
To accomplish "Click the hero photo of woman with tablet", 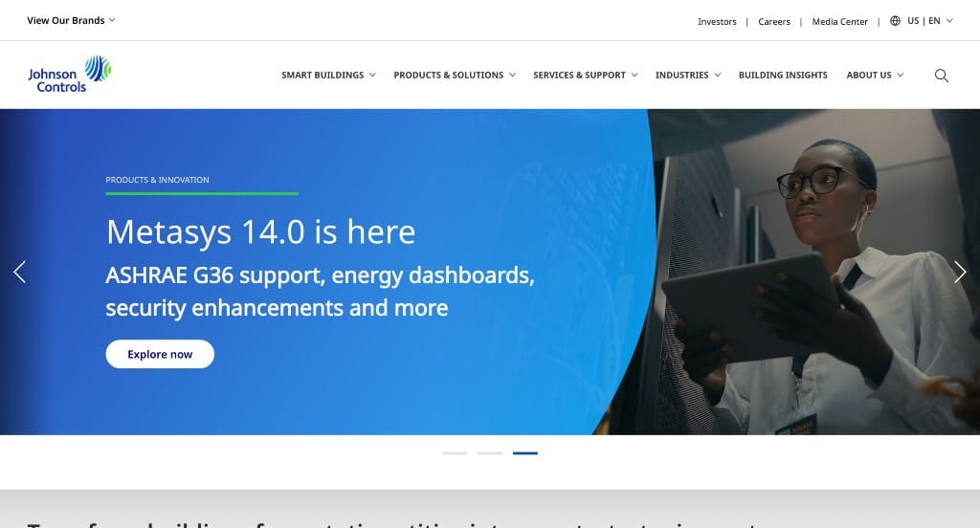I will pos(813,272).
